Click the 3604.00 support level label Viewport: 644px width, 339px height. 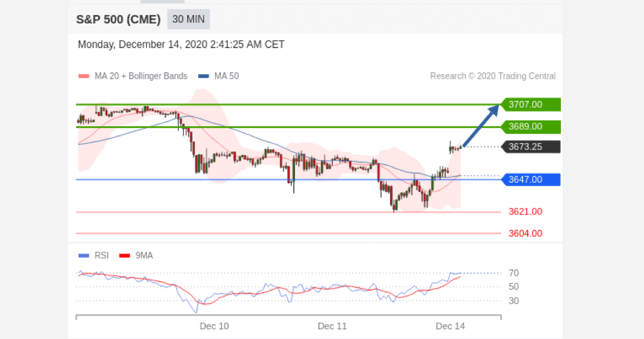point(525,234)
